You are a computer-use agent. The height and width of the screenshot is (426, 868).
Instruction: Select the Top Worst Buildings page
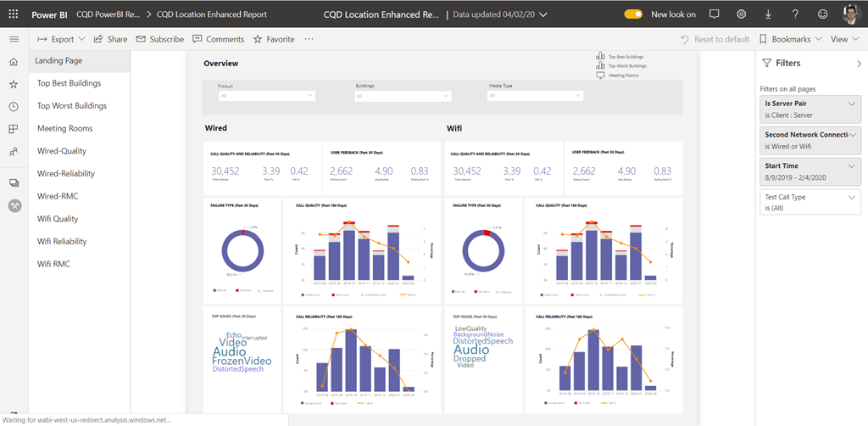point(72,106)
